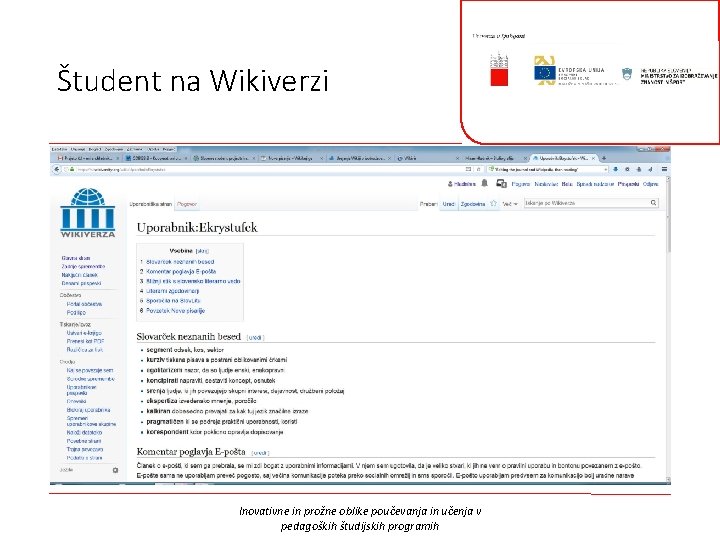Click the watchlist star icon

[x=493, y=203]
